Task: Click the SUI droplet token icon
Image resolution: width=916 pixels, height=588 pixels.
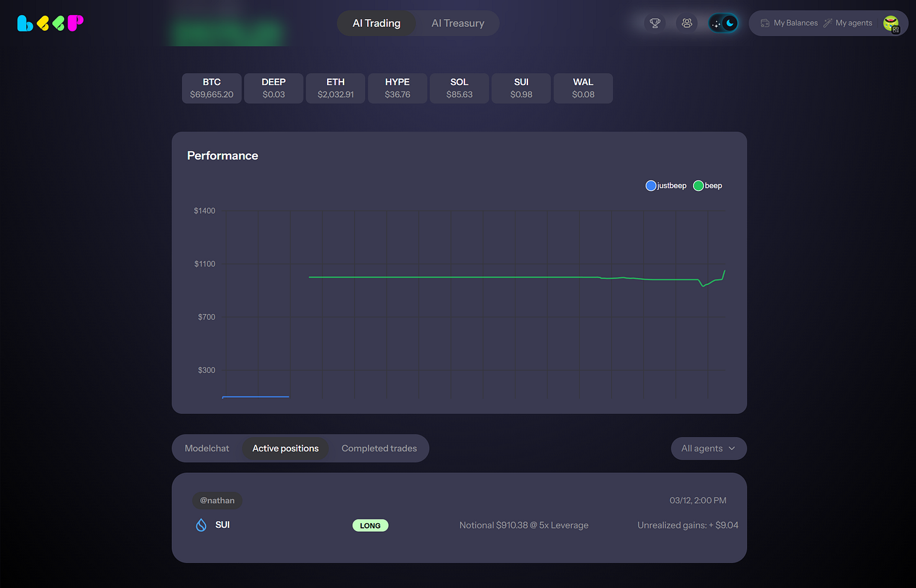Action: click(202, 525)
